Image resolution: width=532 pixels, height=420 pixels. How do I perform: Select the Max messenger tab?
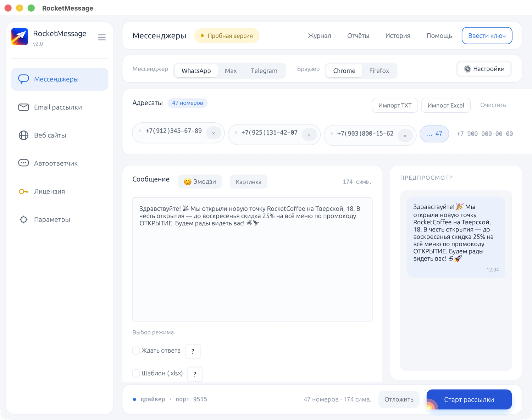point(231,71)
